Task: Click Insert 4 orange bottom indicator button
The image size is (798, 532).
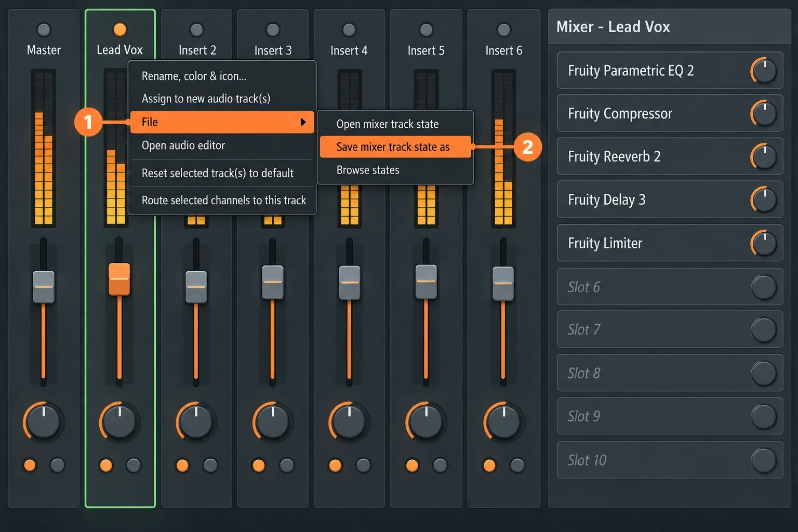Action: (335, 465)
